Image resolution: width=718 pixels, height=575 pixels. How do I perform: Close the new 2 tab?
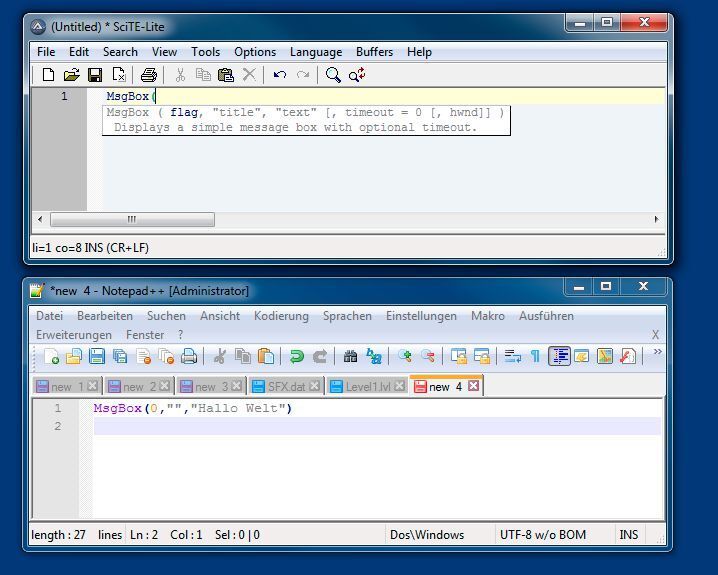pos(165,386)
